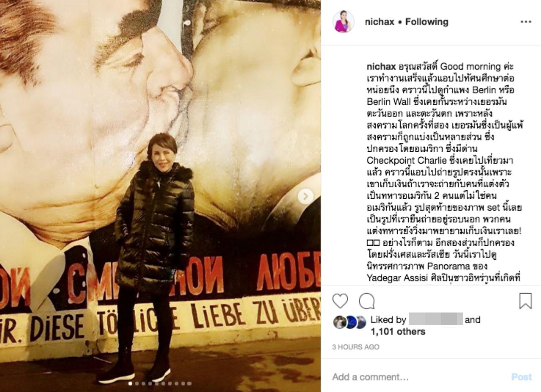Open the 3 HOURS AGO timestamp
Screen dimensions: 541x392
coord(355,347)
